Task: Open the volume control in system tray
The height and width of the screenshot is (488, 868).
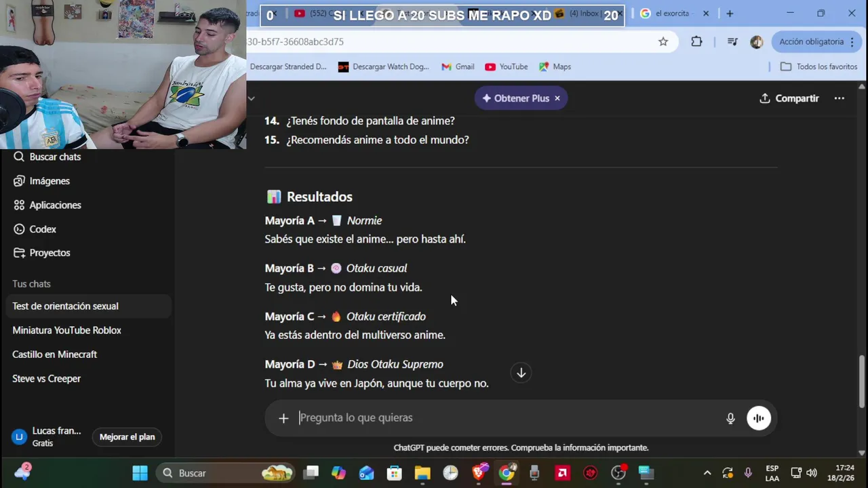Action: [812, 473]
